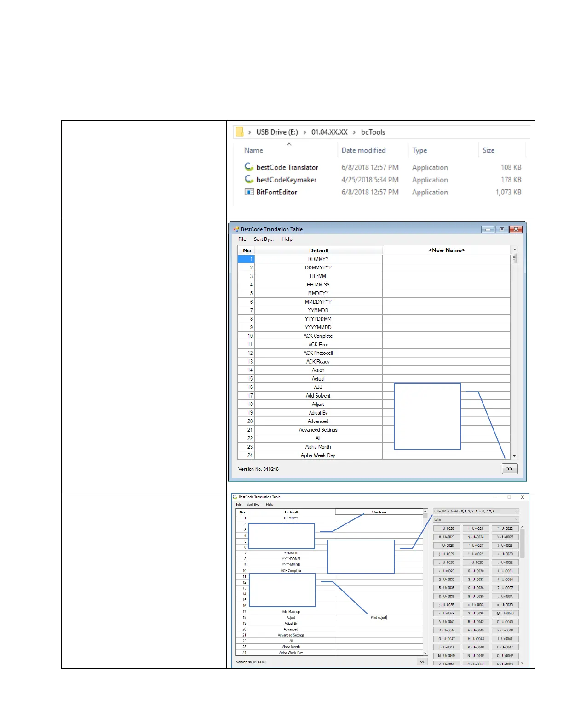The width and height of the screenshot is (563, 728).
Task: Click chevron after USB Drive (E:) breadcrumb
Action: 304,132
